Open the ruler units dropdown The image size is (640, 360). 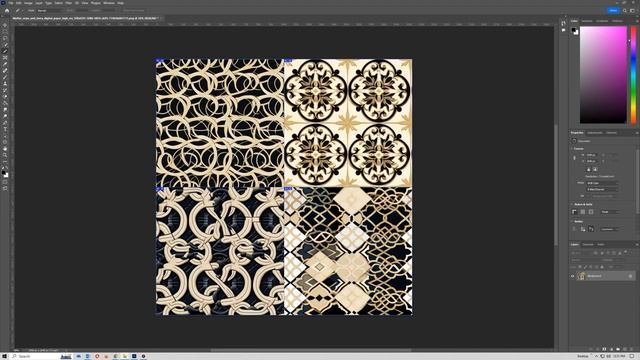(610, 212)
